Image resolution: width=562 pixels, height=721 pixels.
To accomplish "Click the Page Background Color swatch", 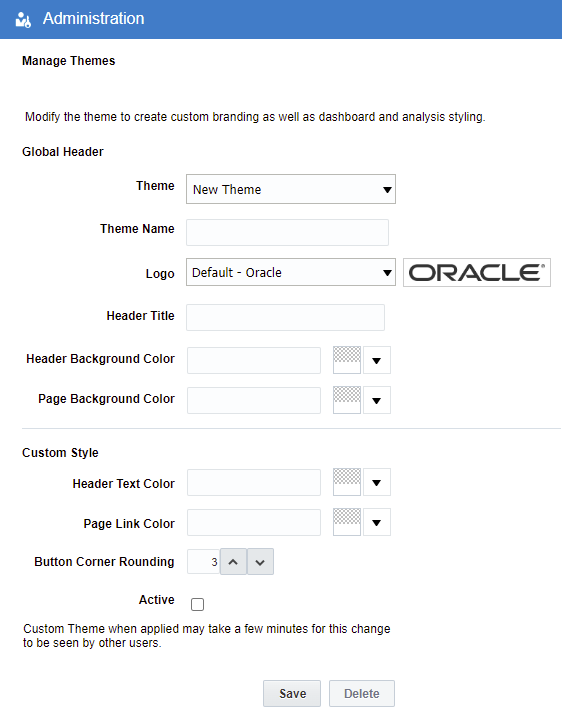I will 347,400.
